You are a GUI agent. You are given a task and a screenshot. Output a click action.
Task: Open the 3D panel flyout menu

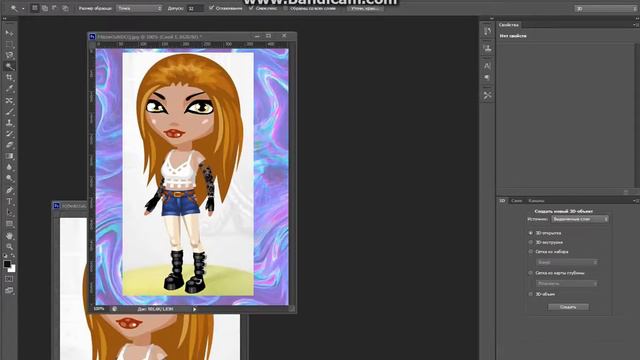pyautogui.click(x=635, y=201)
